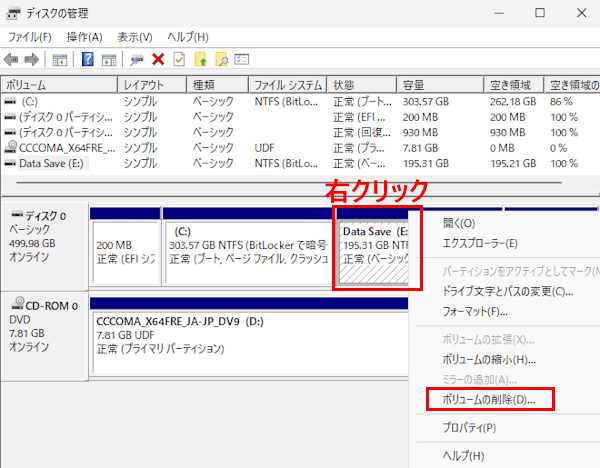
Task: Click the 195.21 GB free space cell
Action: pyautogui.click(x=513, y=163)
